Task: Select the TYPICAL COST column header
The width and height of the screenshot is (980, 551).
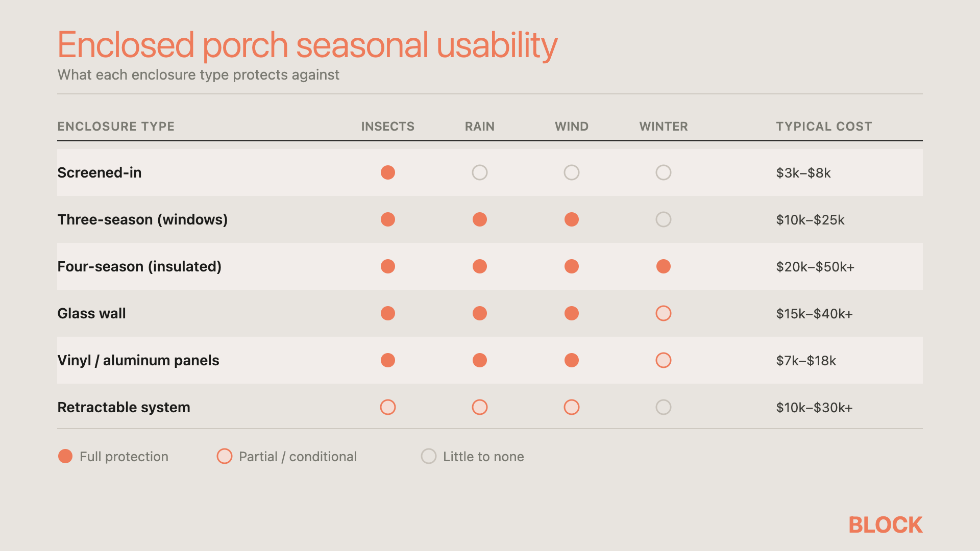Action: [824, 127]
